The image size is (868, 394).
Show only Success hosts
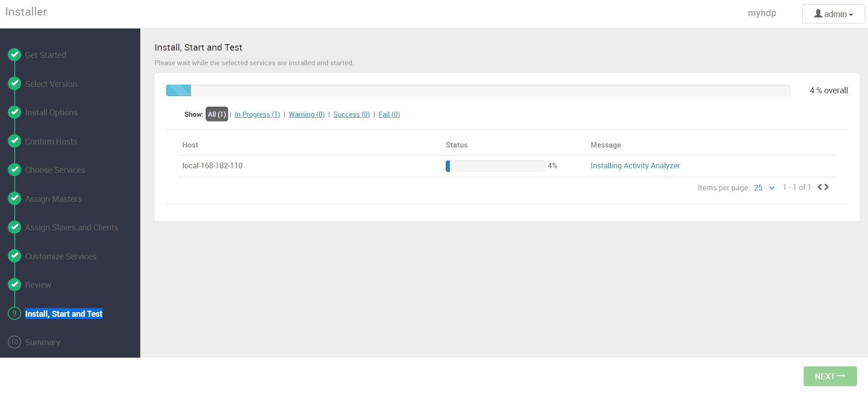coord(351,114)
